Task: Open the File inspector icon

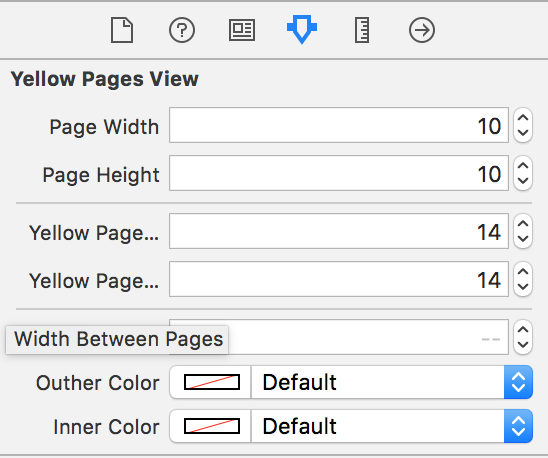Action: click(122, 30)
